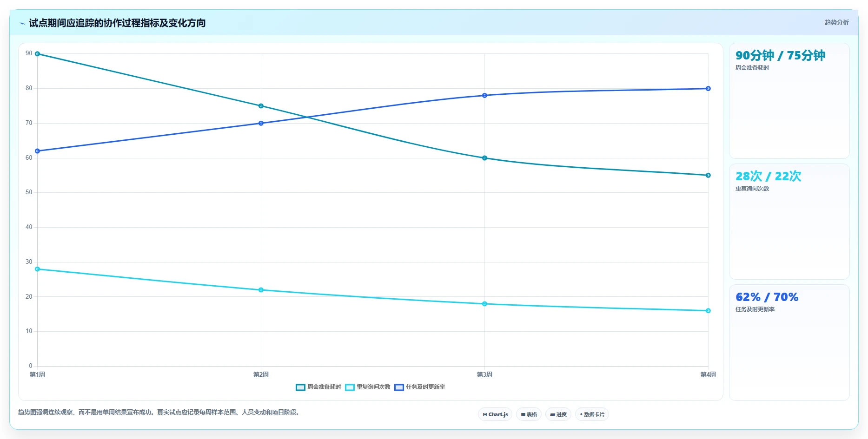Viewport: 868px width, 439px height.
Task: Click the Chart.js tag
Action: [x=495, y=414]
